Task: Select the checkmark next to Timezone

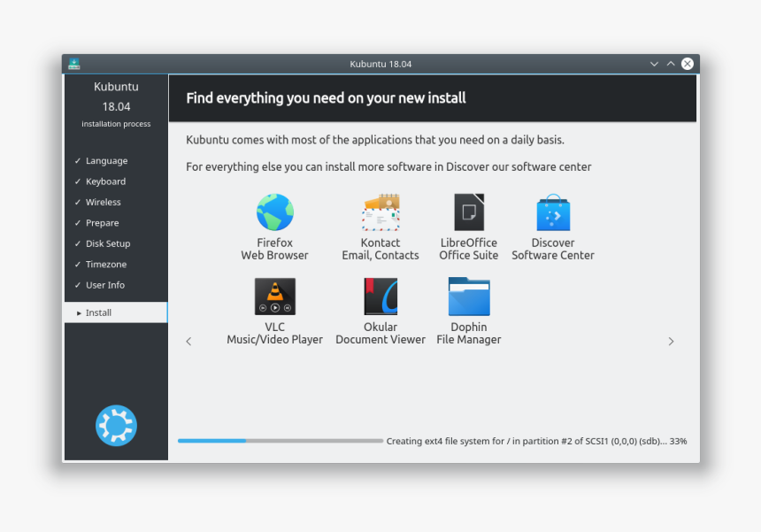Action: click(78, 264)
